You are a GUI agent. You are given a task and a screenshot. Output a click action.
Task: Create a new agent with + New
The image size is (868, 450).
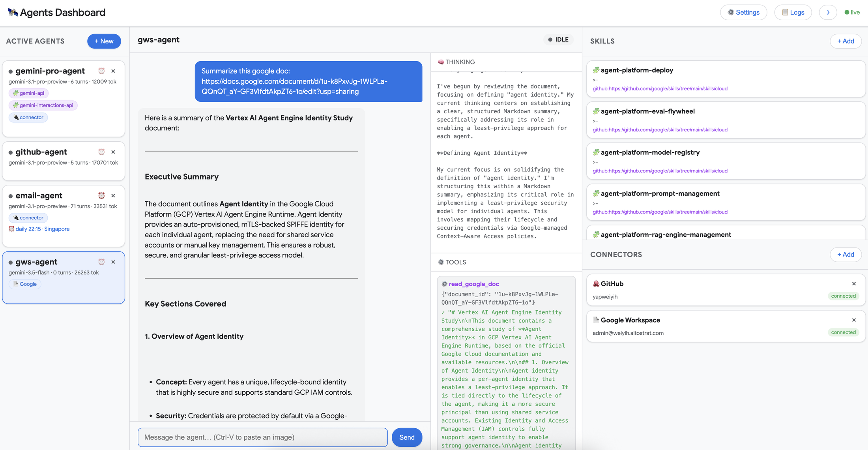pyautogui.click(x=104, y=41)
